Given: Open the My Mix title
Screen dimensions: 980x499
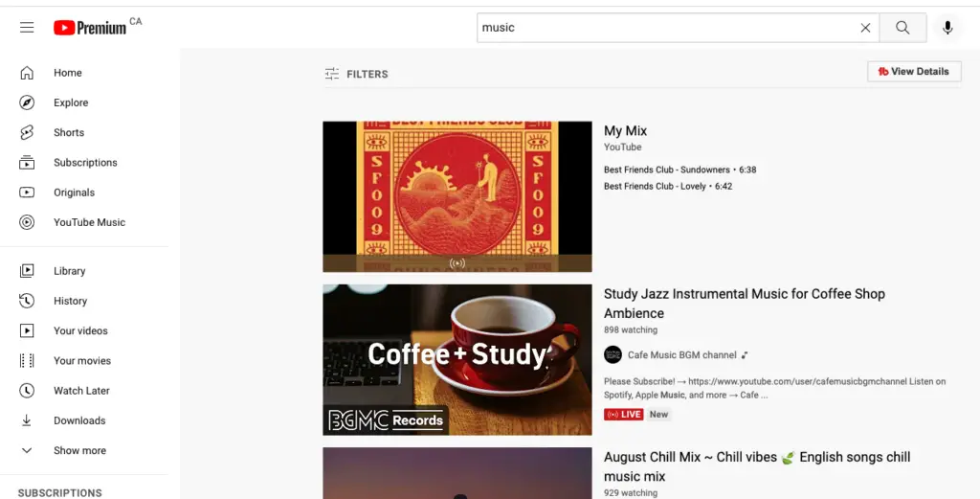Looking at the screenshot, I should [625, 130].
